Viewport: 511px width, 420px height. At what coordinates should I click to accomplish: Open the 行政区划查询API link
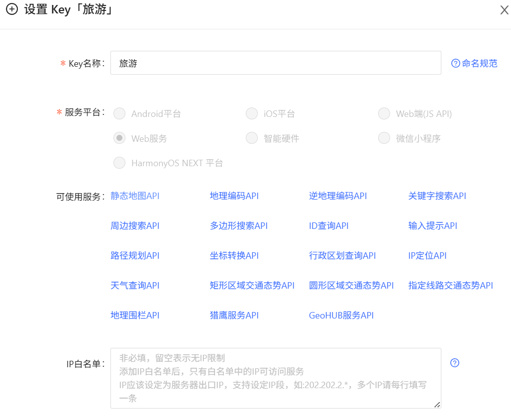(x=342, y=255)
